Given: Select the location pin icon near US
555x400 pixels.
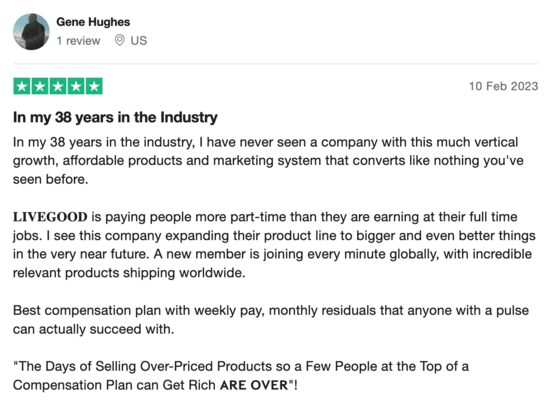Looking at the screenshot, I should [x=120, y=40].
